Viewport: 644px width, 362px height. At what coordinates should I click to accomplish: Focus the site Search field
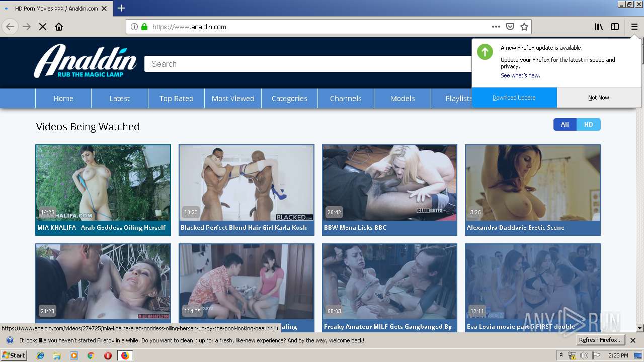click(x=308, y=64)
